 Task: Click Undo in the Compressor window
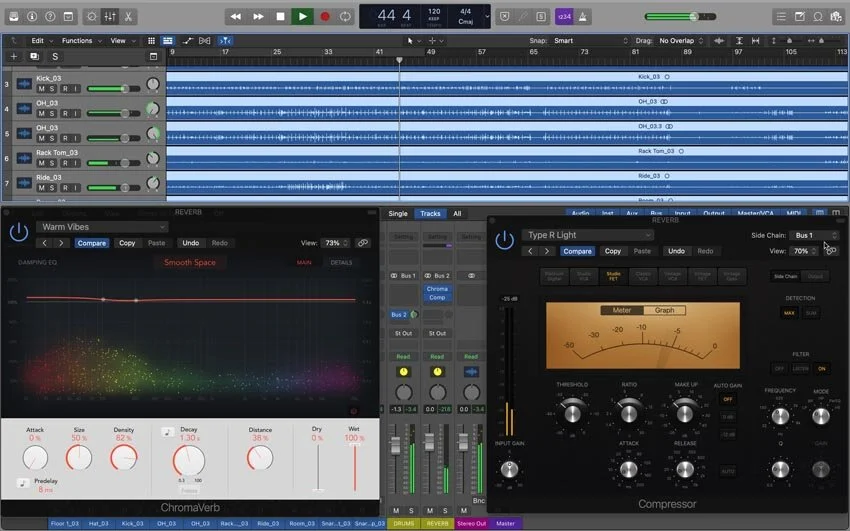(676, 251)
